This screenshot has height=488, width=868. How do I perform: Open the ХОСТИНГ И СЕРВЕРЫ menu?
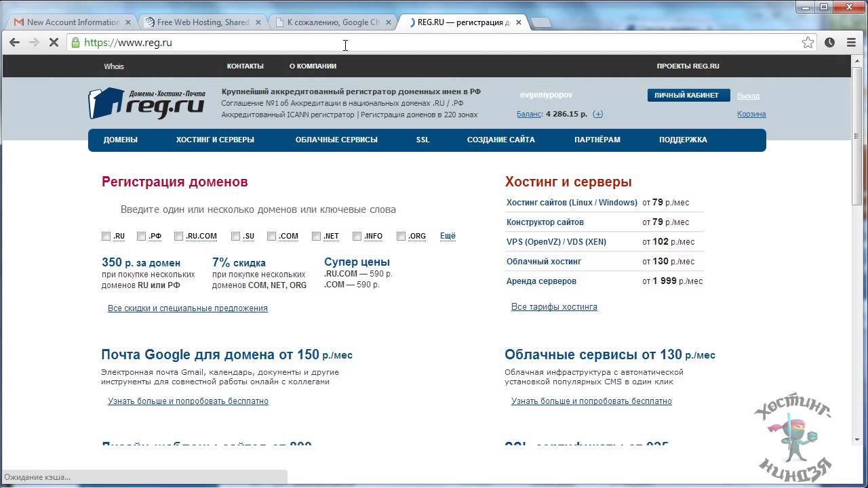coord(215,140)
